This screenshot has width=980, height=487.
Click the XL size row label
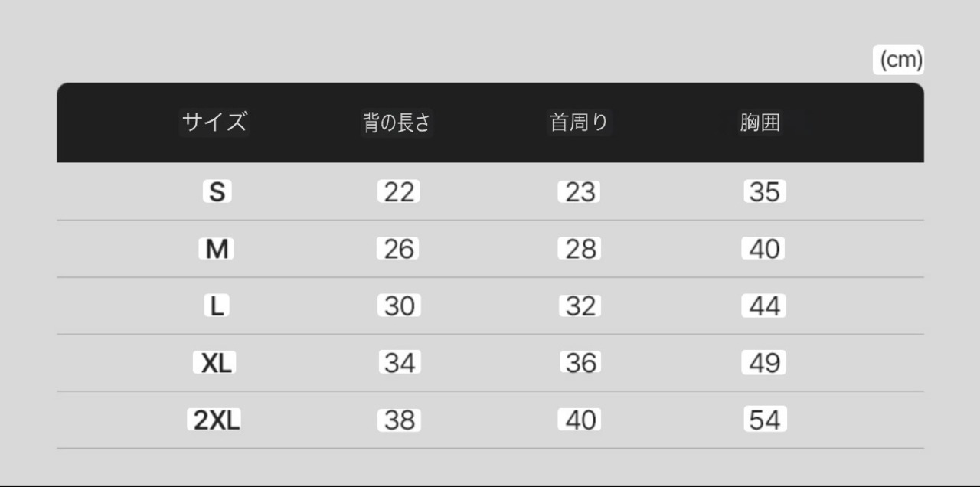pos(216,363)
